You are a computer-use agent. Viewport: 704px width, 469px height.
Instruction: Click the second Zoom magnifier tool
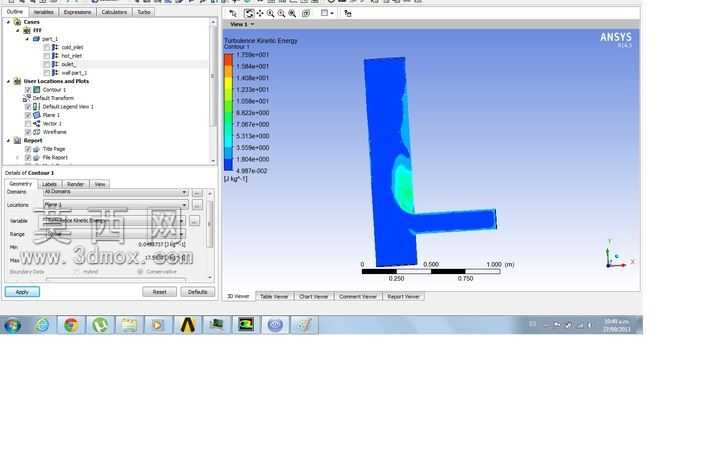pyautogui.click(x=282, y=13)
